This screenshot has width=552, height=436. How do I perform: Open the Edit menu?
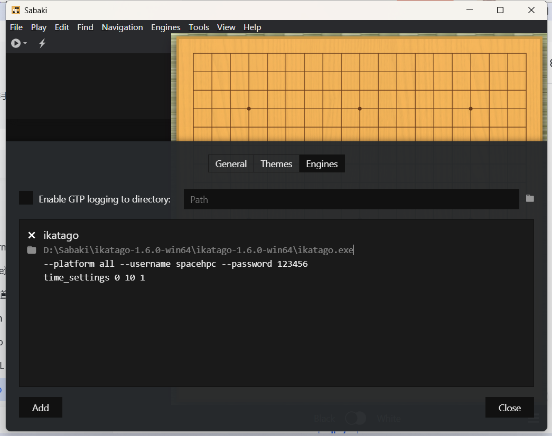click(62, 27)
